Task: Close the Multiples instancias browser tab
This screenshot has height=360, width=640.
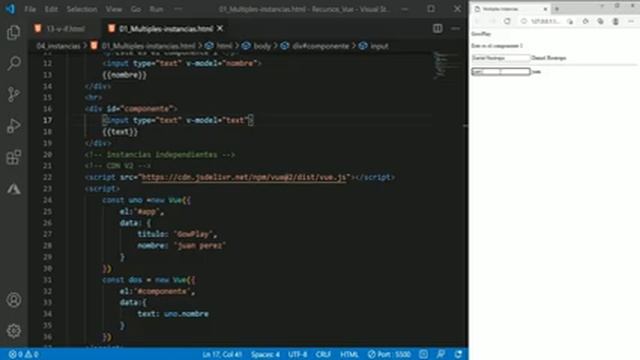Action: pyautogui.click(x=545, y=9)
